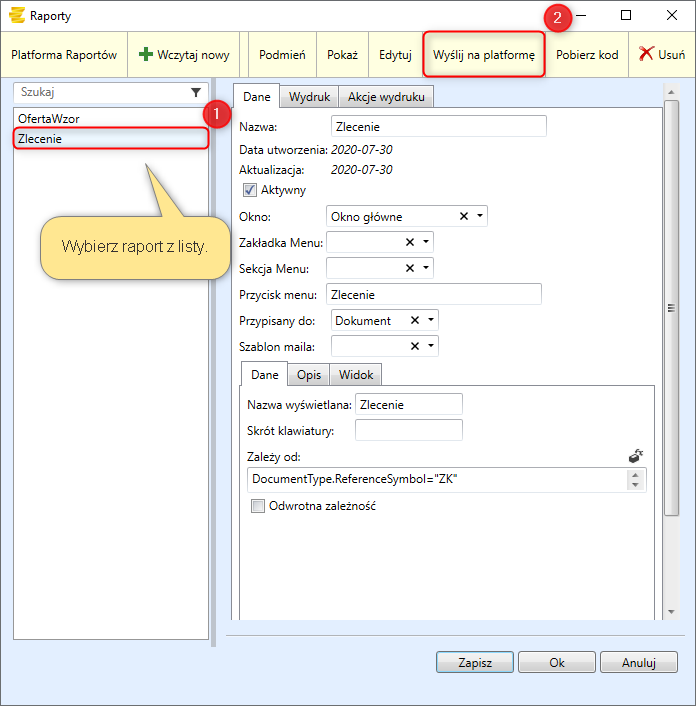Toggle the Aktywny checkbox

pos(250,190)
